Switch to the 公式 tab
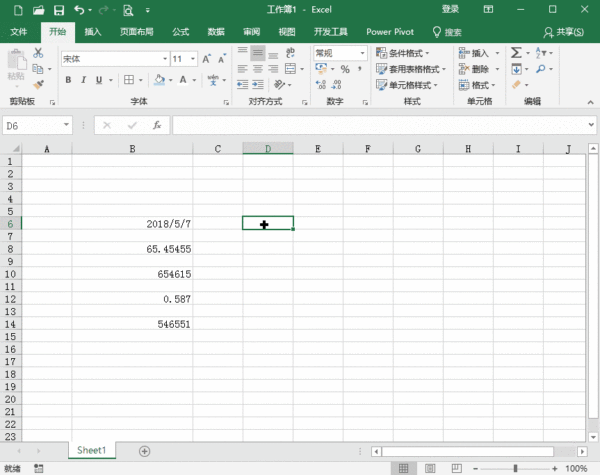This screenshot has width=600, height=475. pyautogui.click(x=181, y=32)
